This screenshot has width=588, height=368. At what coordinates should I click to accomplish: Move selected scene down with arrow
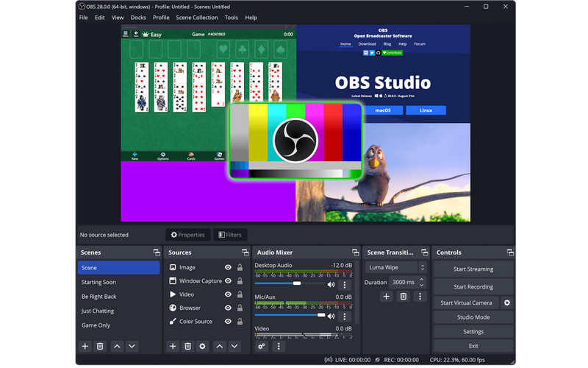tap(132, 346)
